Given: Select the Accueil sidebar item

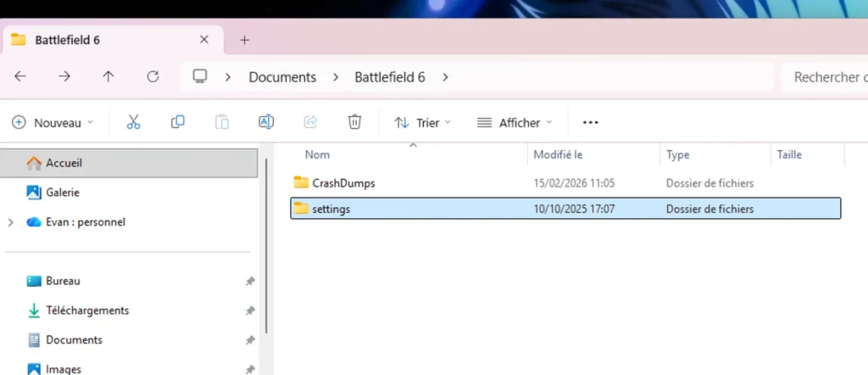Looking at the screenshot, I should [64, 163].
